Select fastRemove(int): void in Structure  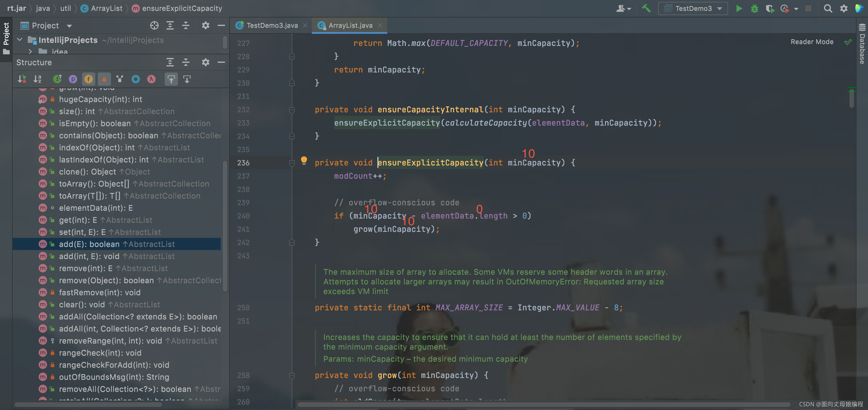(117, 293)
